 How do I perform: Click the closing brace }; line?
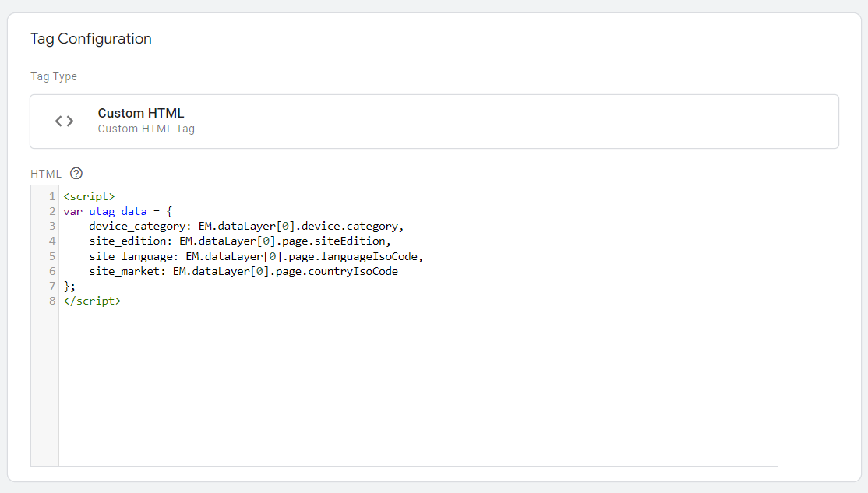coord(69,287)
